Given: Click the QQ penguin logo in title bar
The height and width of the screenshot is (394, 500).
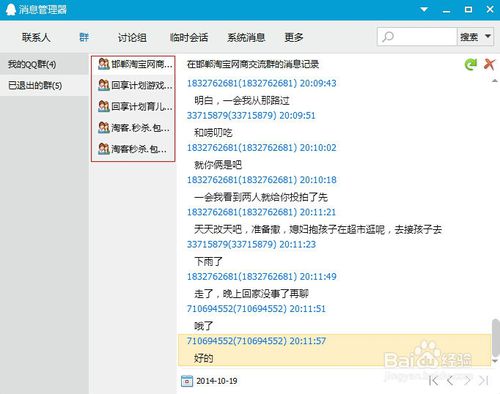Looking at the screenshot, I should 11,10.
